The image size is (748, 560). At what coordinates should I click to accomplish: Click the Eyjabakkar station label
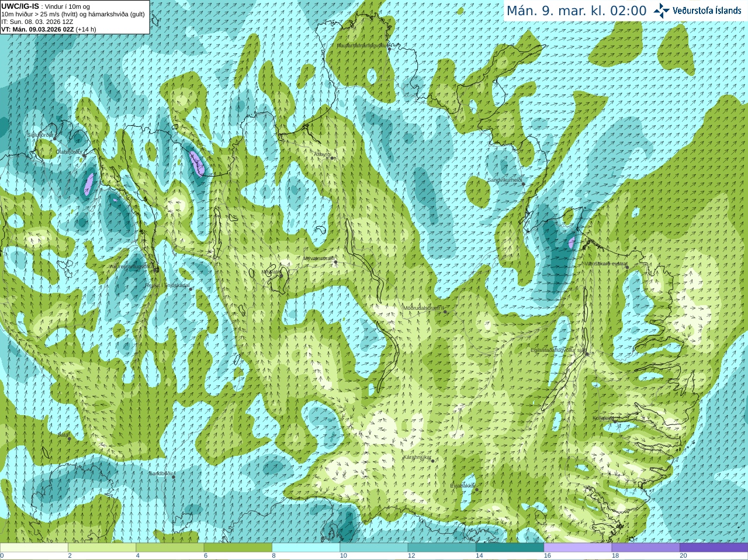tap(463, 485)
